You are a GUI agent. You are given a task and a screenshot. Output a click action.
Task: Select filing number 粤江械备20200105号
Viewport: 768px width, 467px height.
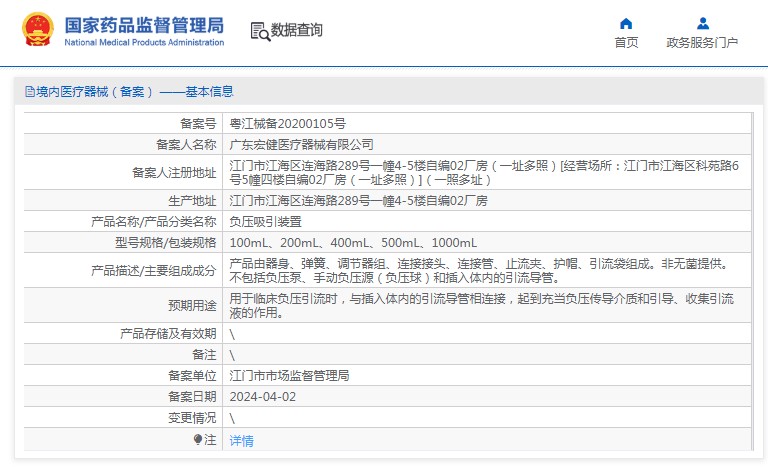click(288, 123)
